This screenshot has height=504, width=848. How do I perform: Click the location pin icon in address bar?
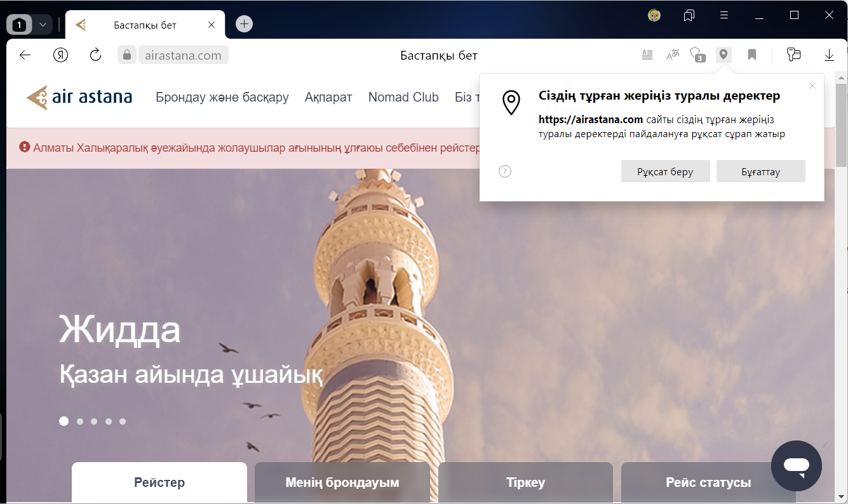[723, 55]
